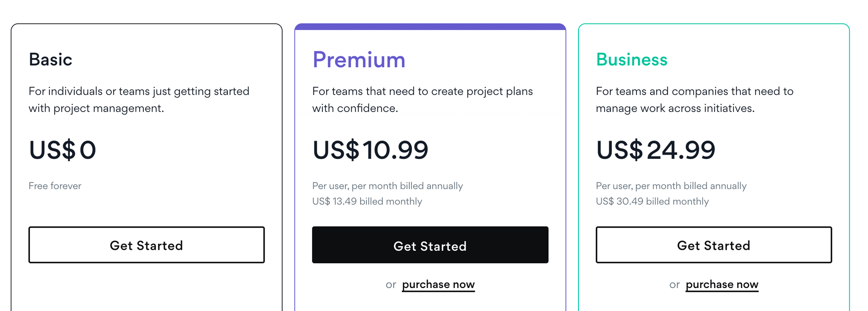Click the US$ 24.99 price on Business
Viewport: 868px width, 311px height.
click(656, 151)
